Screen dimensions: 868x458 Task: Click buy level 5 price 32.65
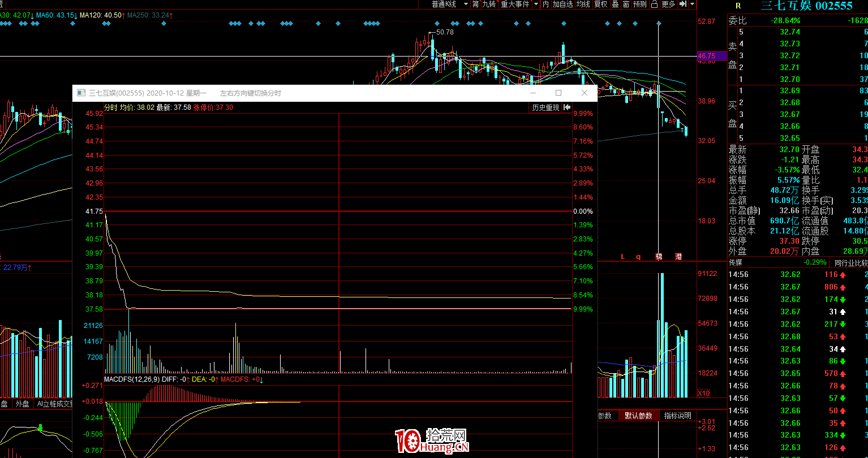pyautogui.click(x=790, y=138)
